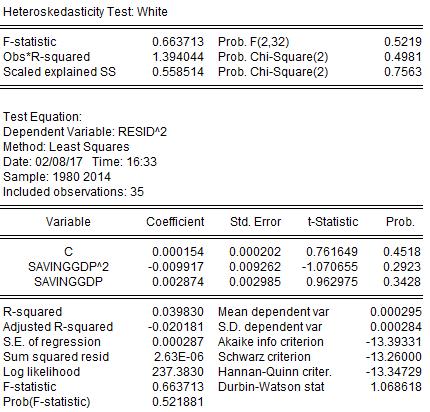Click the t-Statistic column header
The height and width of the screenshot is (412, 430).
point(332,222)
